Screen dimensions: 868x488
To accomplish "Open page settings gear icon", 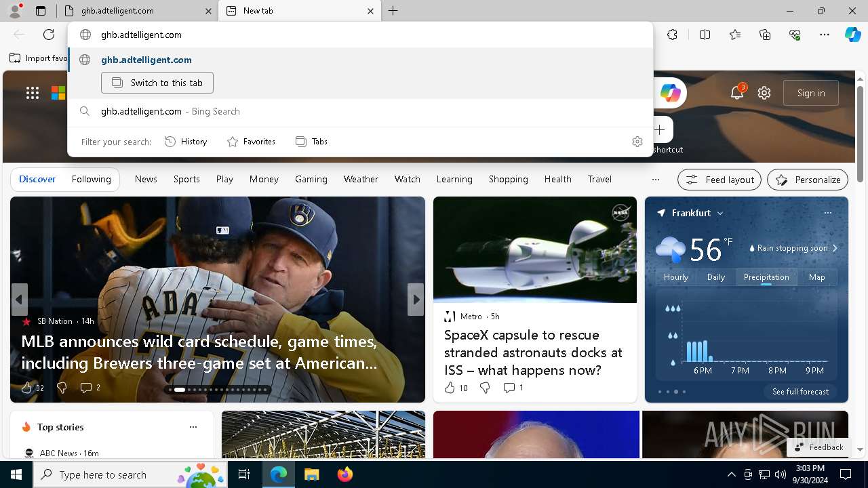I will 764,93.
